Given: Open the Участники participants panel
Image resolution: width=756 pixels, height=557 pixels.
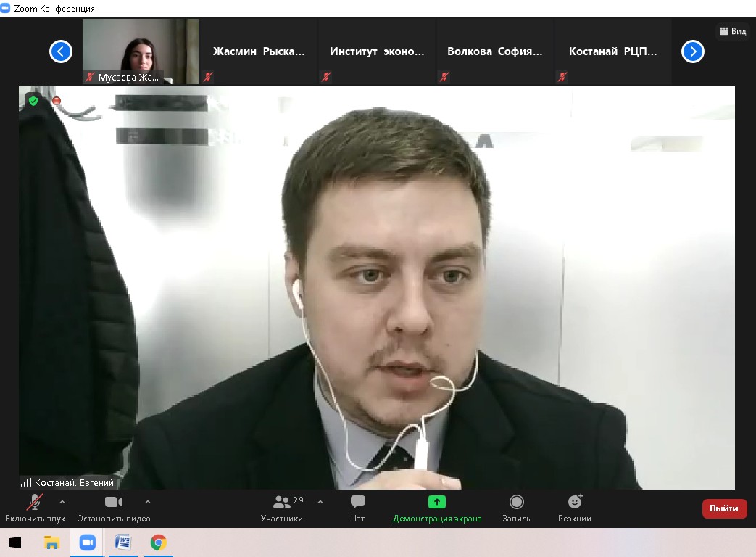Looking at the screenshot, I should click(x=282, y=508).
